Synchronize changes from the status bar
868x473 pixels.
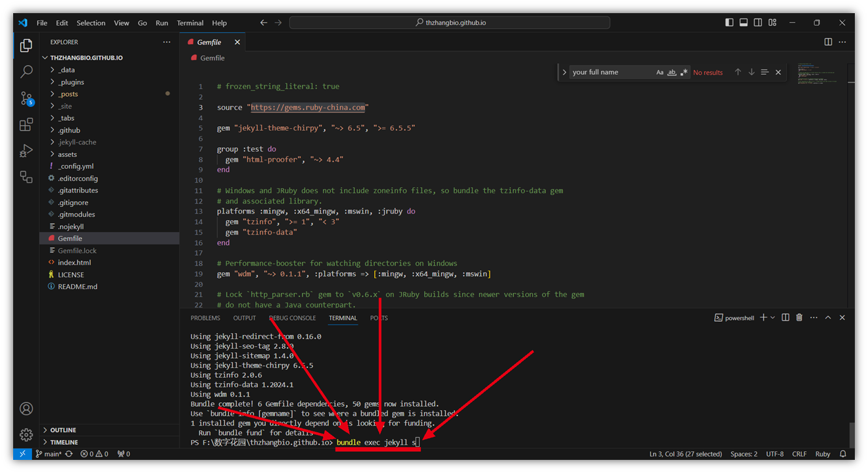pyautogui.click(x=69, y=454)
